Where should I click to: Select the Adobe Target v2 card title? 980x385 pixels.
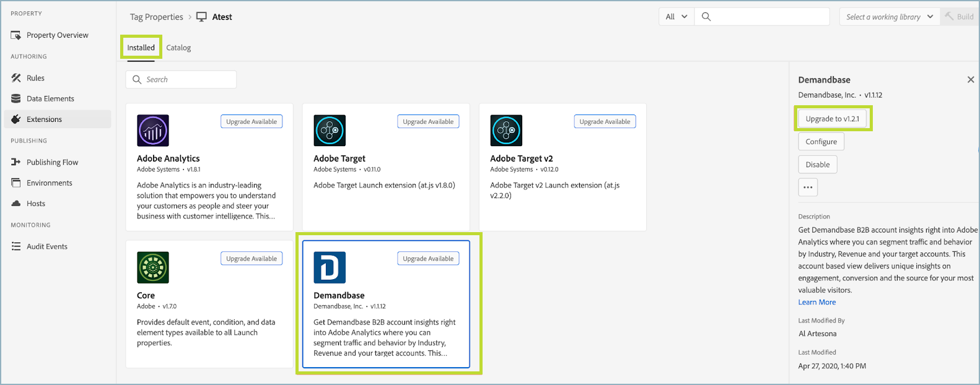[x=522, y=158]
